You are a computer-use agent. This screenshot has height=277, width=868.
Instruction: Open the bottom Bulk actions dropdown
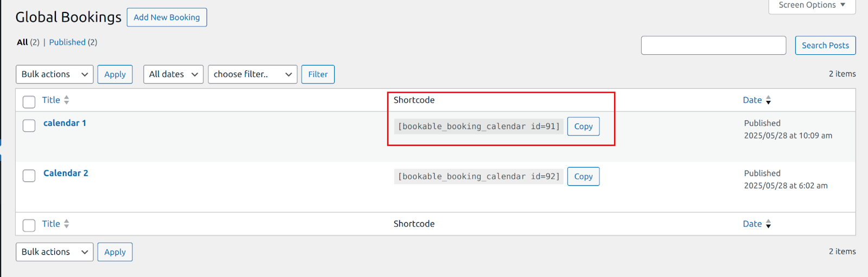pos(54,252)
